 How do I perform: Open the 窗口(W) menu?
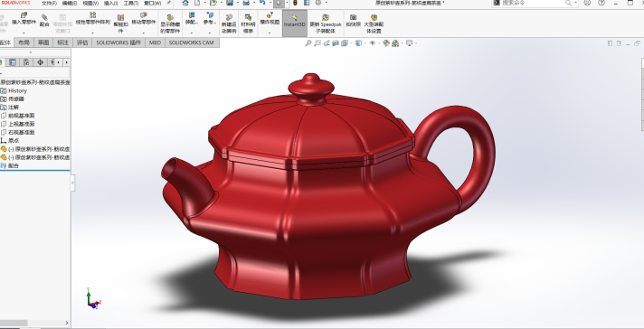pyautogui.click(x=152, y=4)
